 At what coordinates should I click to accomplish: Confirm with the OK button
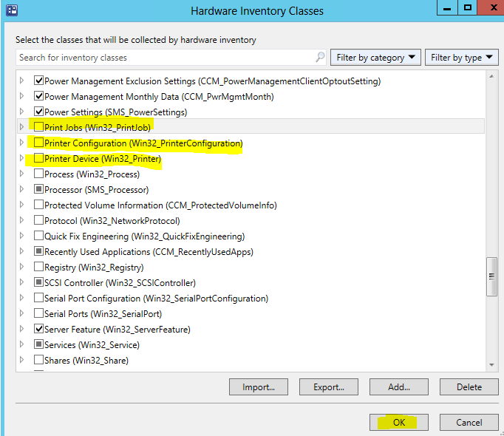399,423
